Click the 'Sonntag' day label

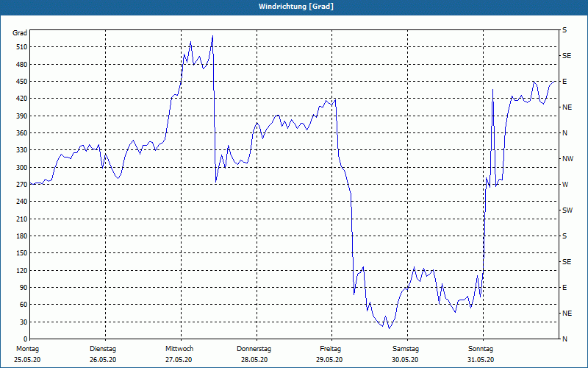481,349
